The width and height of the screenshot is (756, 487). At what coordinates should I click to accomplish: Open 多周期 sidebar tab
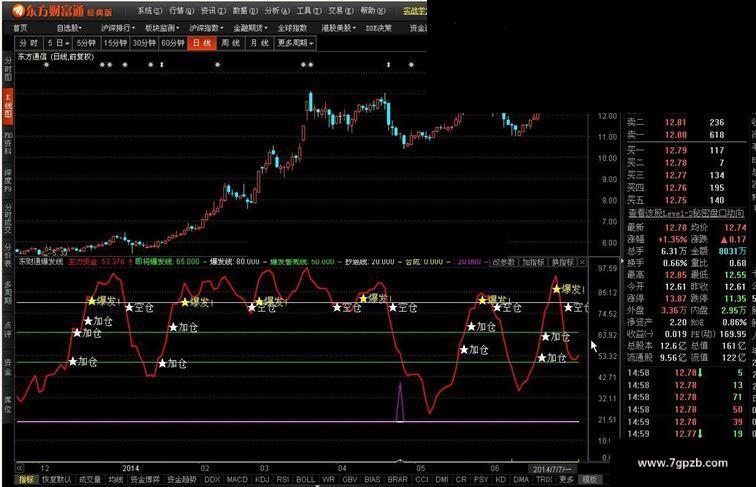point(8,294)
